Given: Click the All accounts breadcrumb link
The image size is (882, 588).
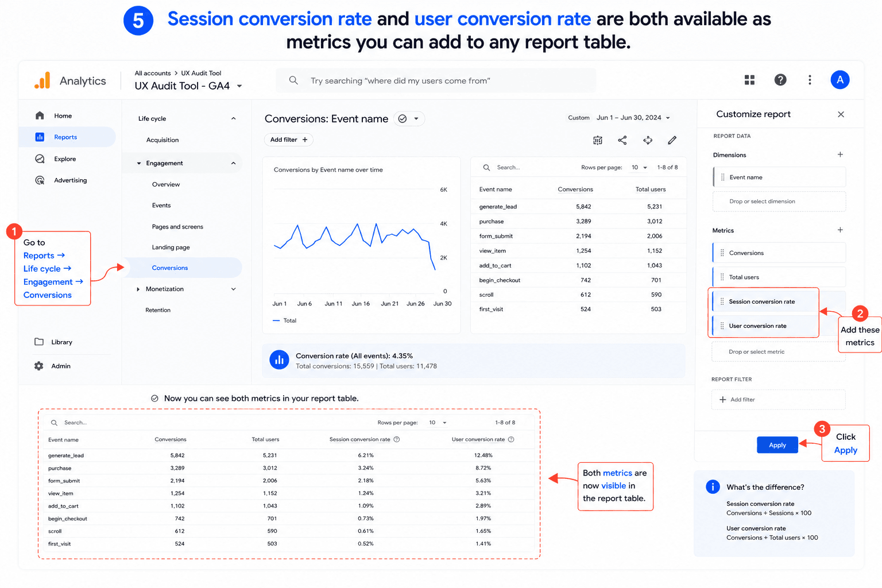Looking at the screenshot, I should click(153, 73).
